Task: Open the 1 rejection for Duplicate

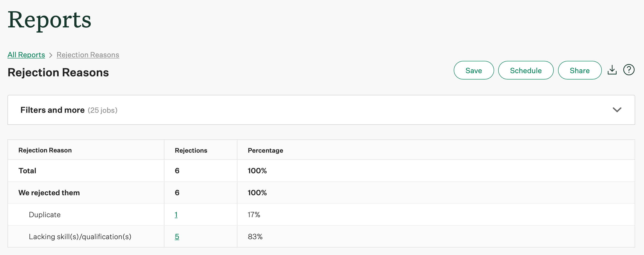Action: [176, 214]
